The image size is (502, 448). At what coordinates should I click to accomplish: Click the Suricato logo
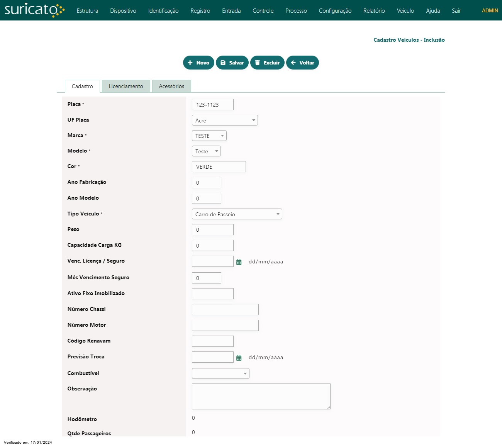(34, 10)
